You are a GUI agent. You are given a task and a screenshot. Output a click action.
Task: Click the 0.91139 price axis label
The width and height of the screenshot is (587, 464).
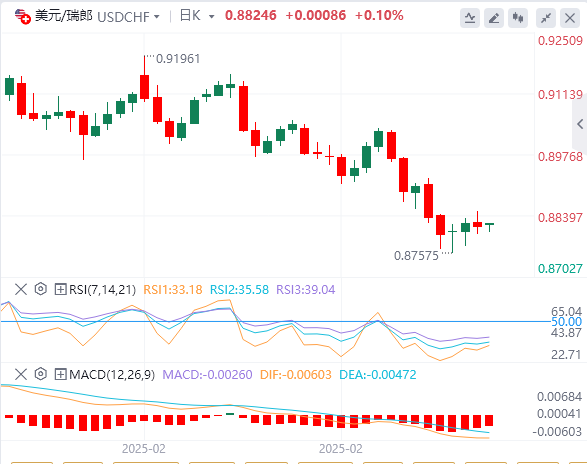coord(560,94)
